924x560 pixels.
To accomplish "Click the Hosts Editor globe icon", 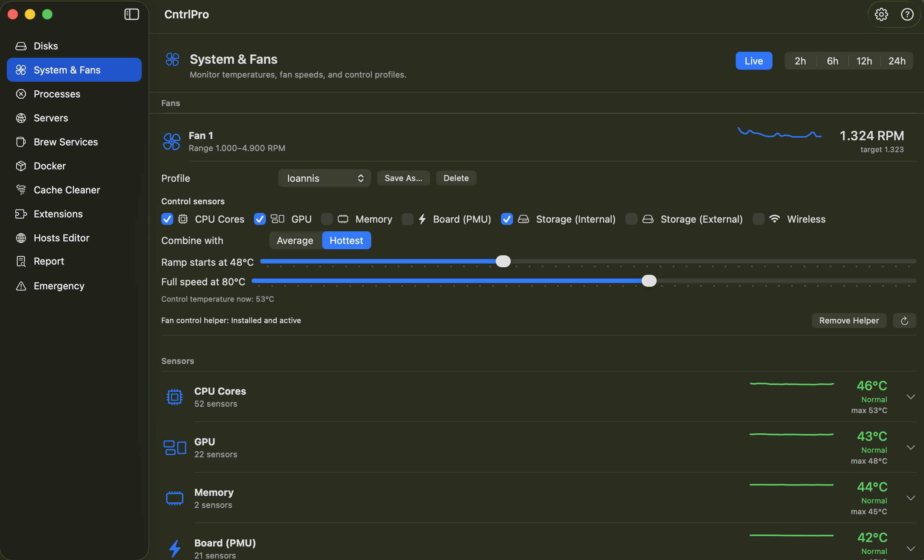I will click(21, 238).
